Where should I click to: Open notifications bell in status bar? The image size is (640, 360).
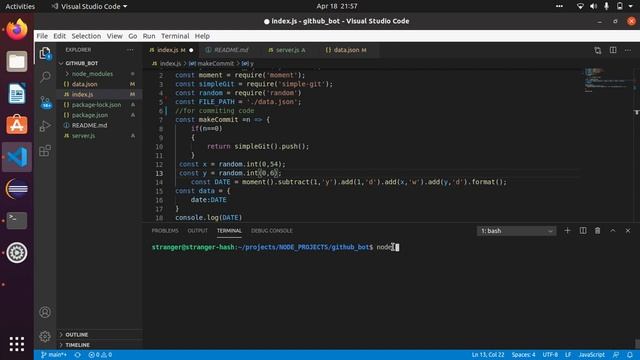(x=630, y=355)
